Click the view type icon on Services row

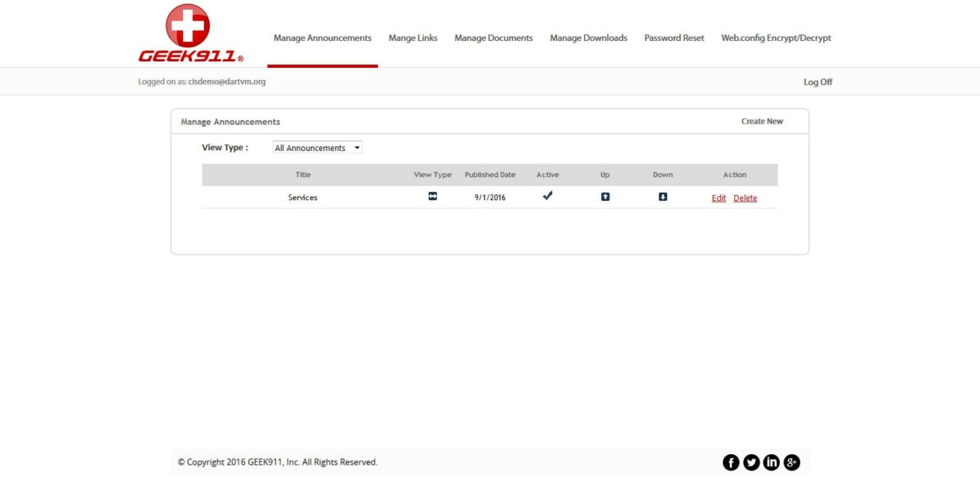(x=432, y=196)
